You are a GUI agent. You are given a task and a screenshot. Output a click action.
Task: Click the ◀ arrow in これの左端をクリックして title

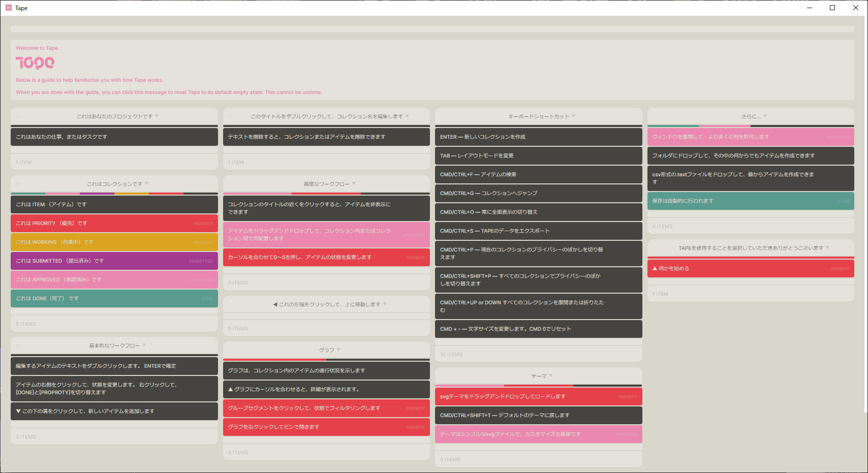click(275, 304)
